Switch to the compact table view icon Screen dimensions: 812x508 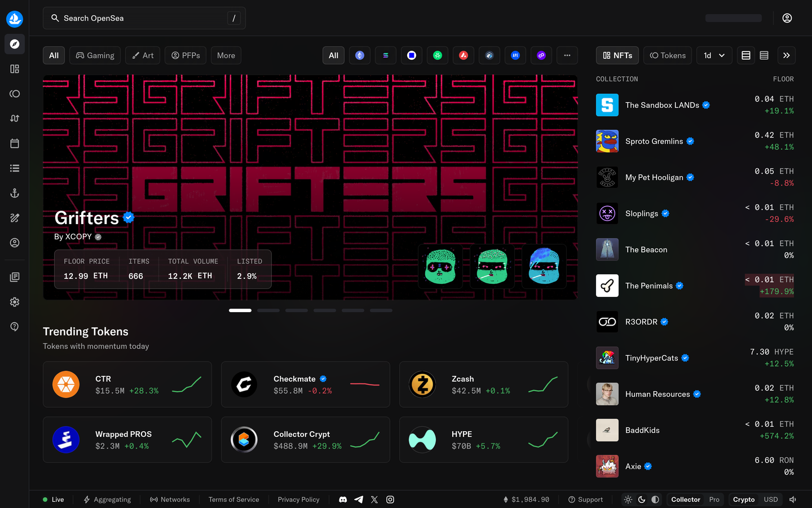764,55
